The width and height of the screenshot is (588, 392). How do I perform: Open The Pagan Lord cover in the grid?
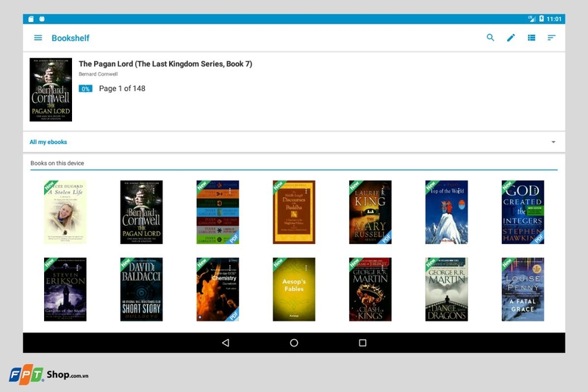[x=141, y=212]
